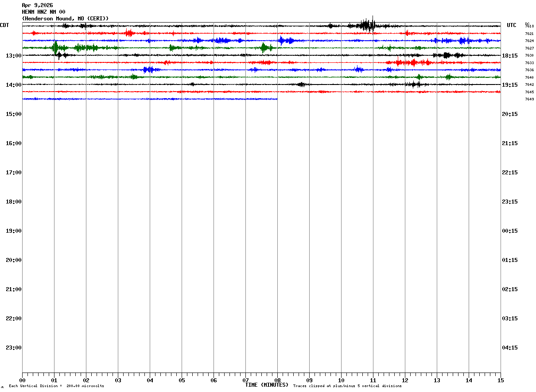The width and height of the screenshot is (536, 392).
Task: Click minute '07' on the time axis
Action: [x=245, y=380]
